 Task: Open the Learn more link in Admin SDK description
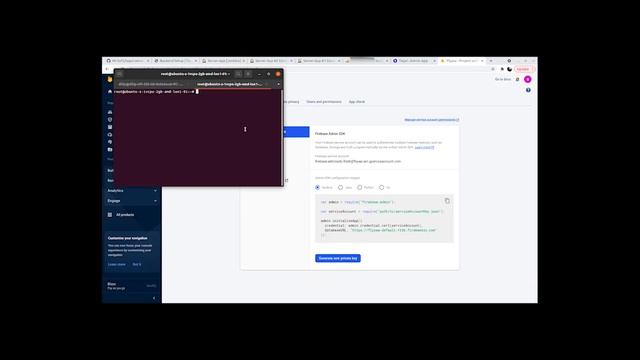(424, 147)
